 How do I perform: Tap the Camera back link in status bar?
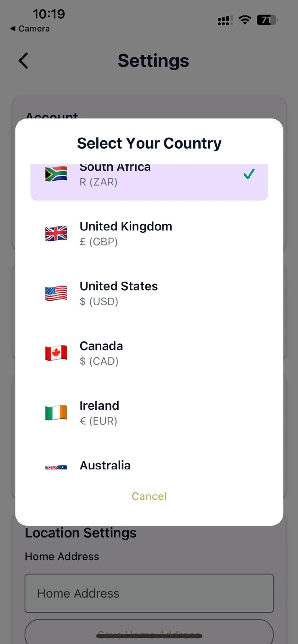click(x=30, y=29)
